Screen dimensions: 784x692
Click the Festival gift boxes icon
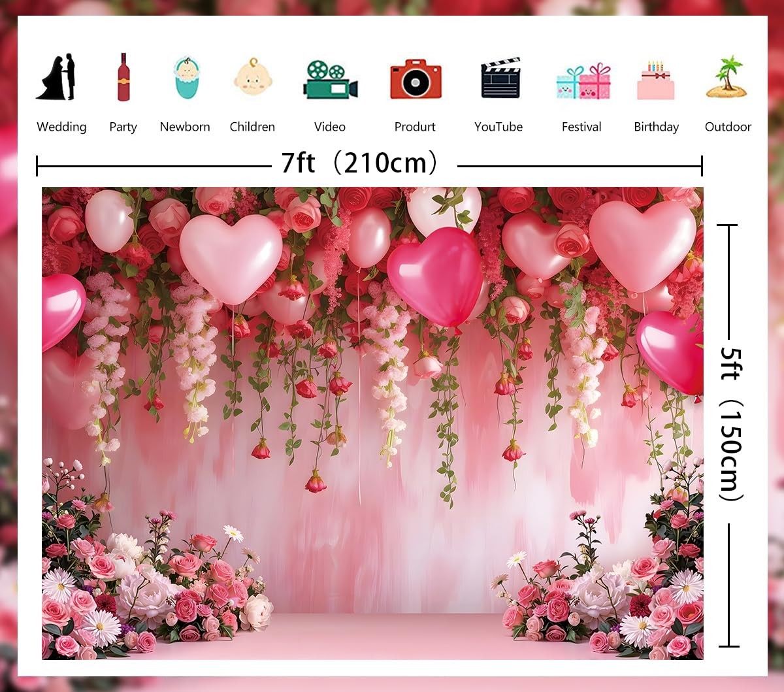(x=583, y=82)
